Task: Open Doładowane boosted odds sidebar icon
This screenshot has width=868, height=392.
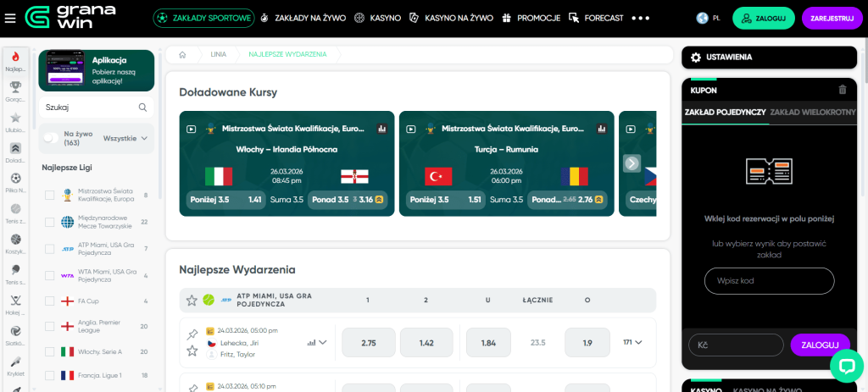Action: pyautogui.click(x=15, y=147)
